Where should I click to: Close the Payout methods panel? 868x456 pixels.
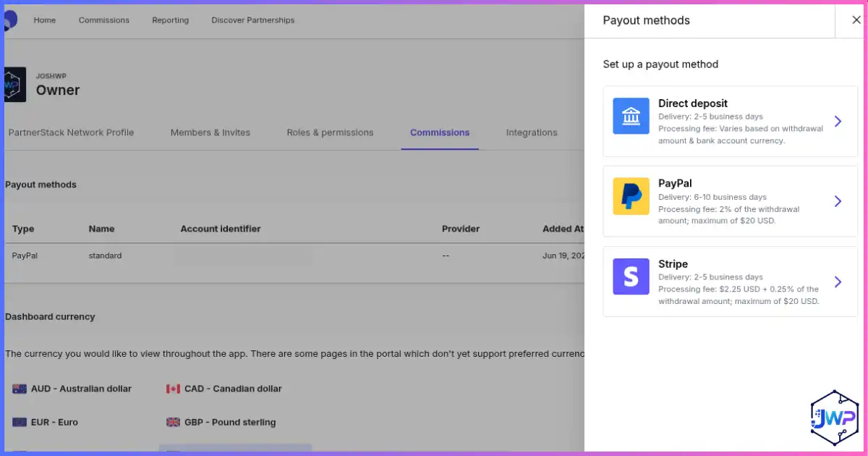tap(856, 20)
